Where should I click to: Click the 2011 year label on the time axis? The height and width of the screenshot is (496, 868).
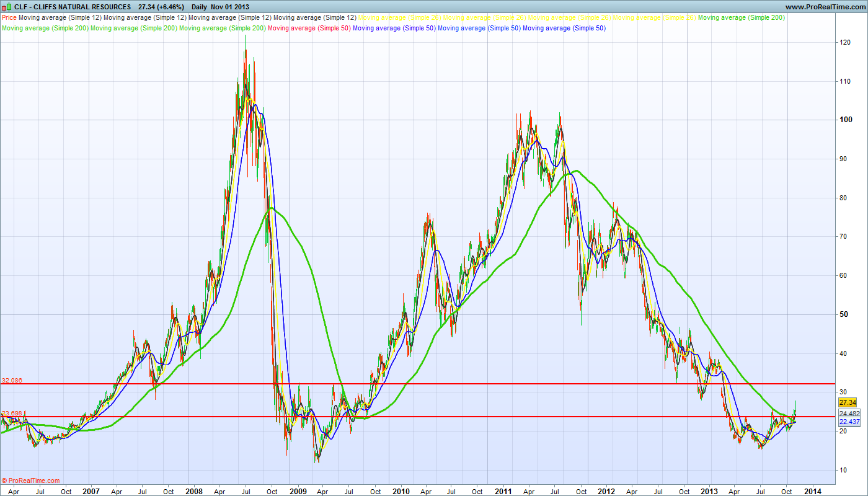click(503, 490)
